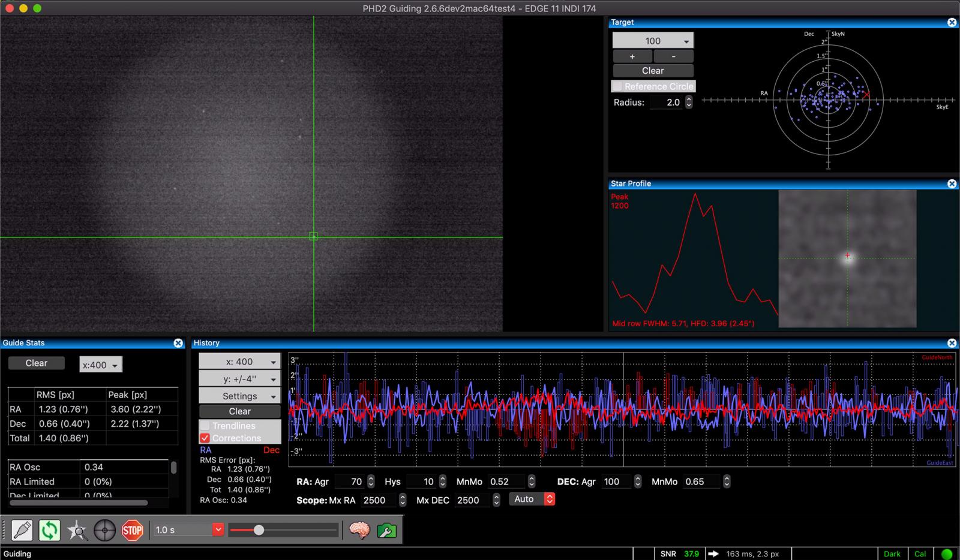Enable the Trendlines checkbox

point(205,426)
